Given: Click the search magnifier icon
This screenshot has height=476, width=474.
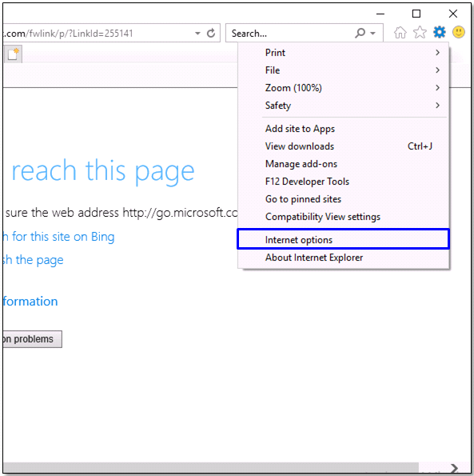Looking at the screenshot, I should 360,33.
